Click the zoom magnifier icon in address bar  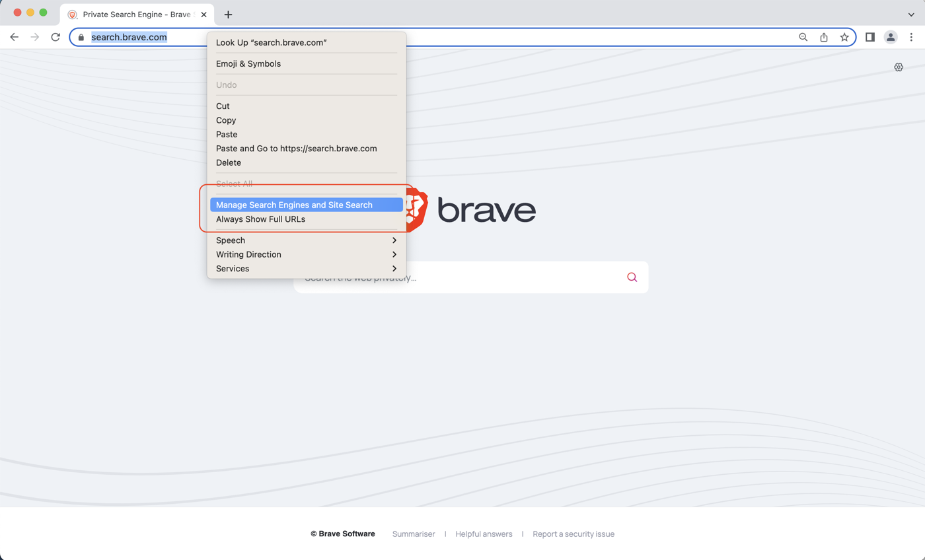803,37
